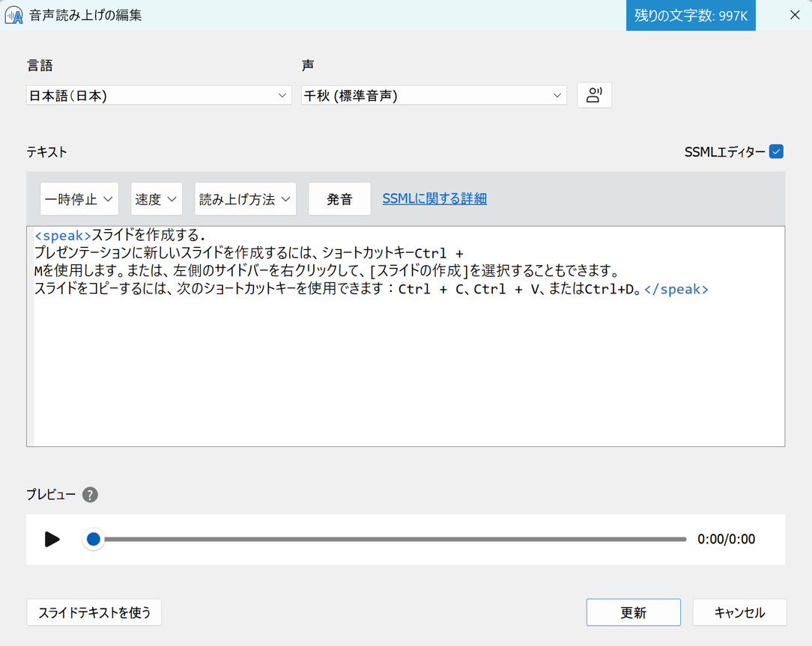Close the 音声読み上げの編集 dialog

[x=795, y=15]
